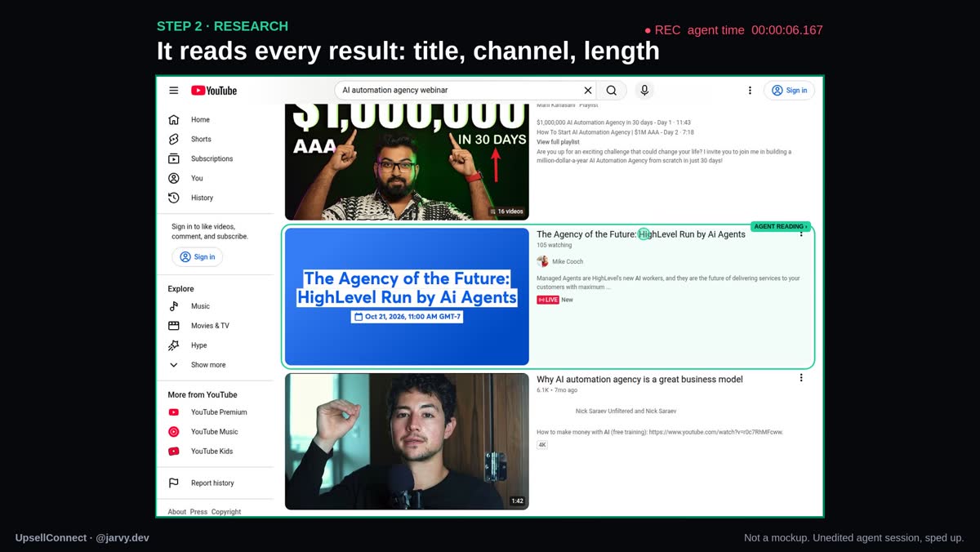The height and width of the screenshot is (552, 980).
Task: Open options menu for Why AI automation video
Action: click(x=801, y=378)
